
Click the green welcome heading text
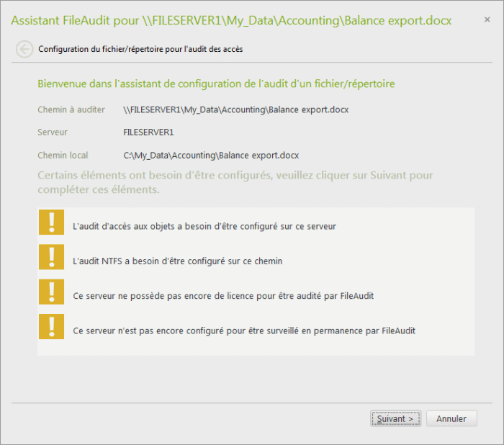coord(216,84)
